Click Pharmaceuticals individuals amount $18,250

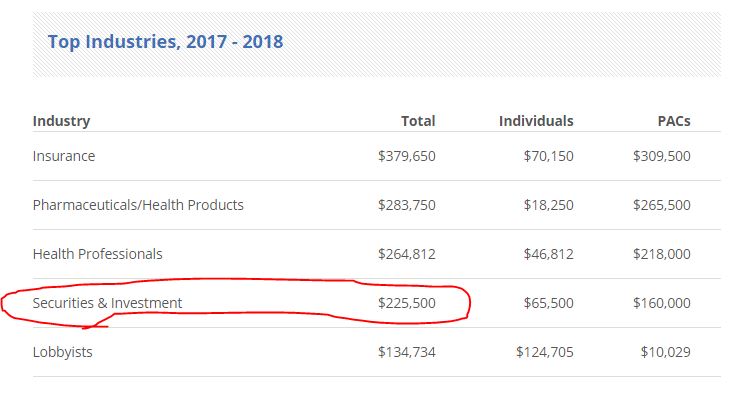coord(549,205)
